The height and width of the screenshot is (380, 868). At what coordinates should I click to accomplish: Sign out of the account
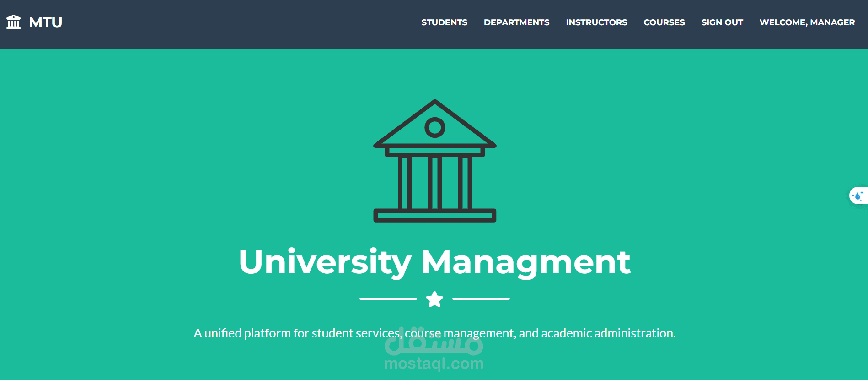tap(722, 22)
